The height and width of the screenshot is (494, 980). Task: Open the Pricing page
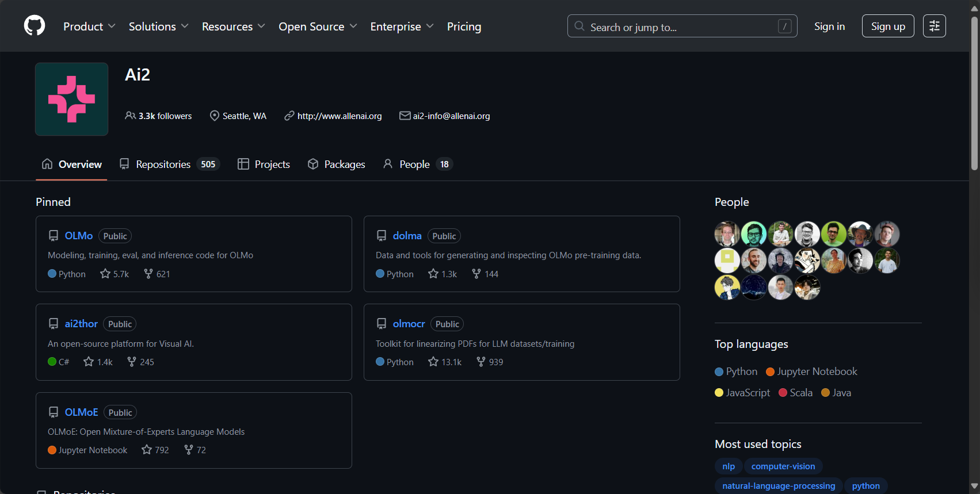(464, 26)
